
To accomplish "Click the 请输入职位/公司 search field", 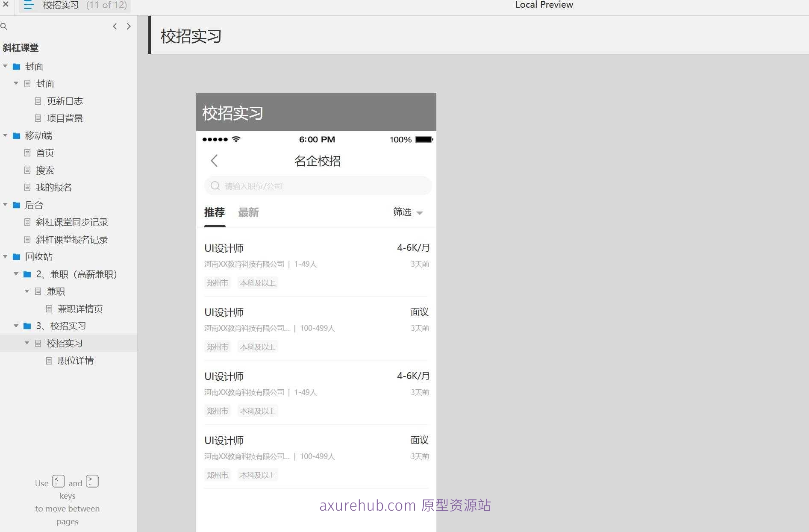I will tap(318, 186).
